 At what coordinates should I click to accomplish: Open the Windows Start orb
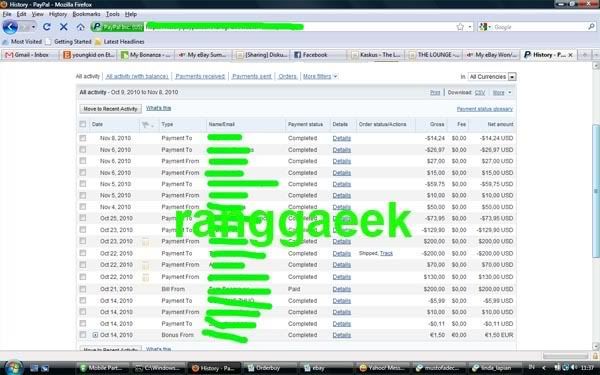(14, 368)
